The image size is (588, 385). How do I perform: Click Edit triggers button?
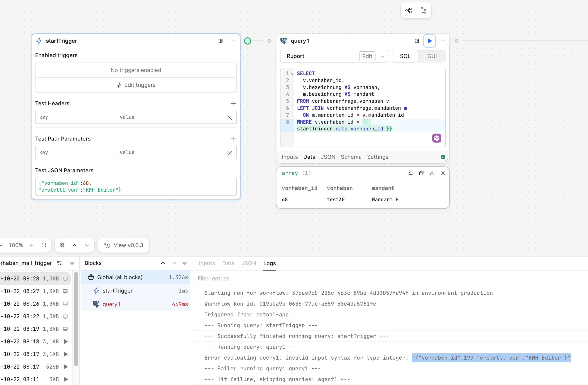click(136, 85)
